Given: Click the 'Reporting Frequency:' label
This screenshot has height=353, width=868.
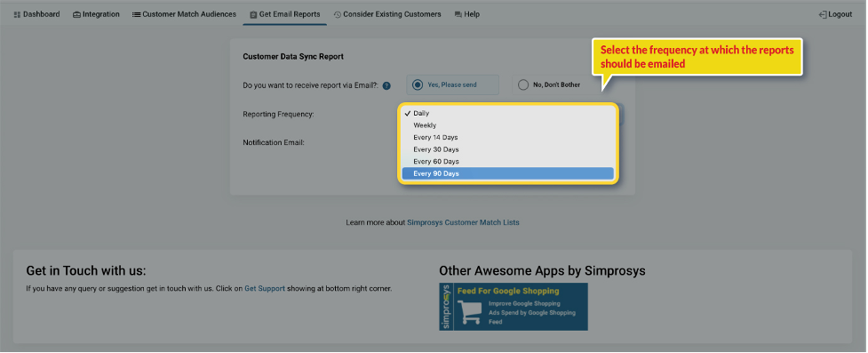Looking at the screenshot, I should pos(278,114).
